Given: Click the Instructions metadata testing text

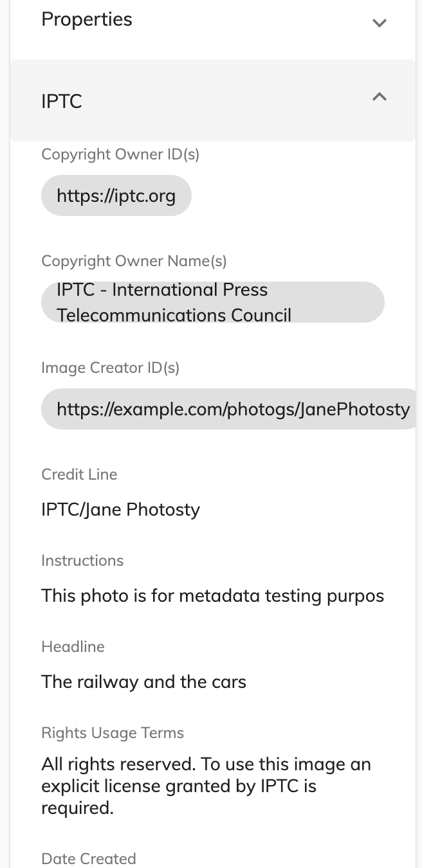Looking at the screenshot, I should [212, 595].
